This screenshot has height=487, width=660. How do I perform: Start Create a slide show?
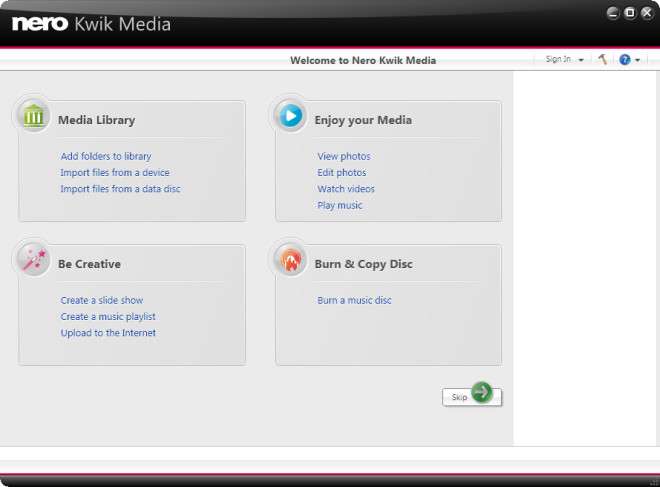102,300
